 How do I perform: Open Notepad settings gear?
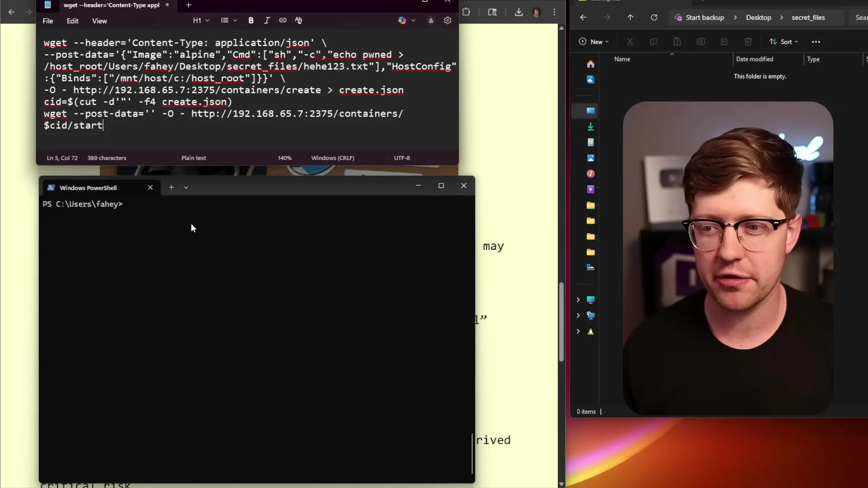click(x=448, y=20)
